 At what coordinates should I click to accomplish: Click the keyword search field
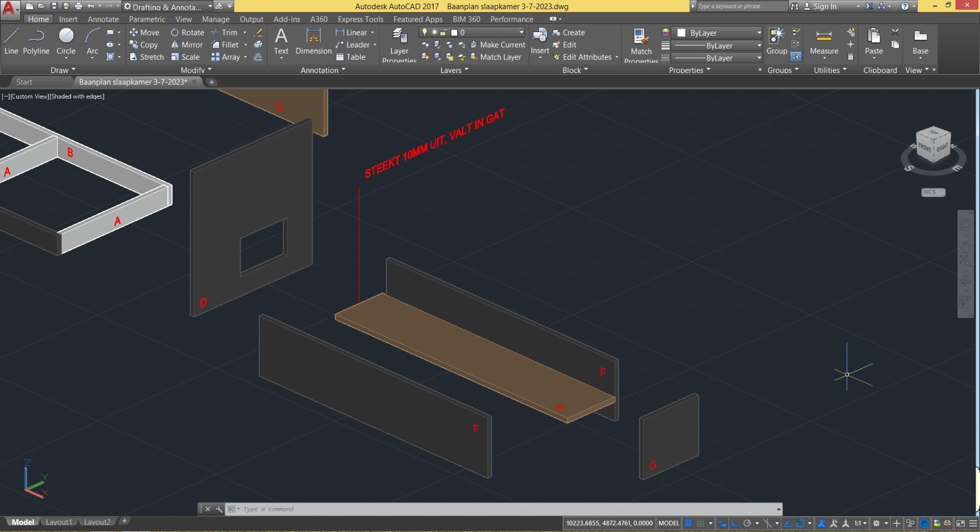[x=742, y=7]
